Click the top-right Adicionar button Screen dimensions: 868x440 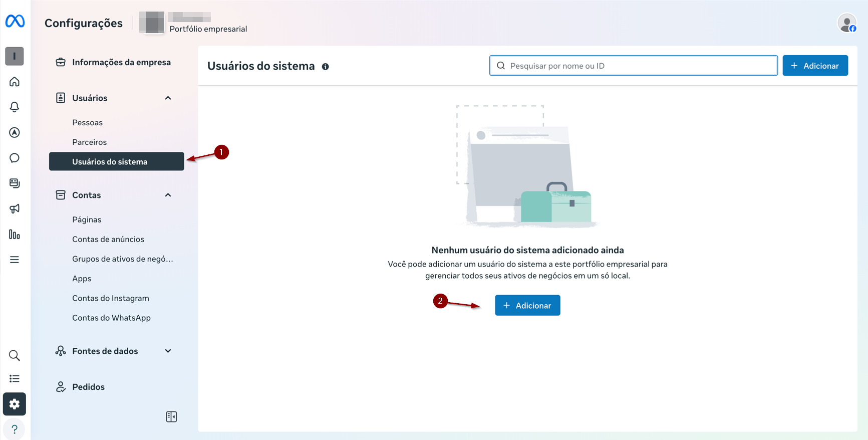tap(815, 66)
